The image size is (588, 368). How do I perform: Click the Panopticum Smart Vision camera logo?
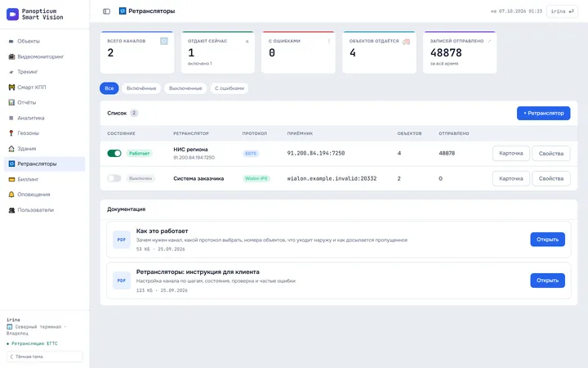point(12,14)
